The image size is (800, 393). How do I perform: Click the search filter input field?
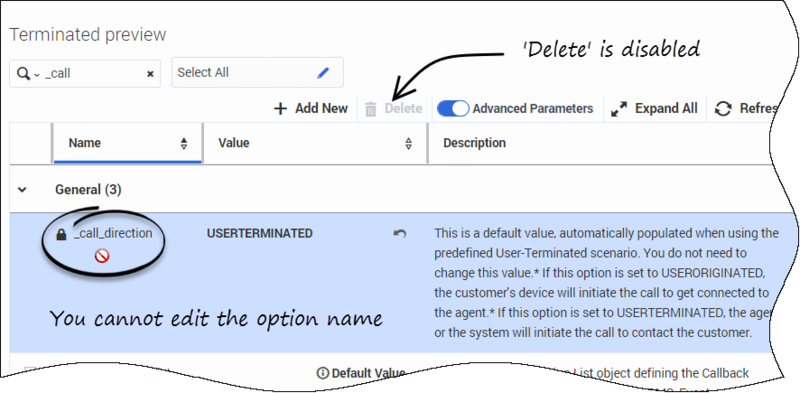coord(85,74)
